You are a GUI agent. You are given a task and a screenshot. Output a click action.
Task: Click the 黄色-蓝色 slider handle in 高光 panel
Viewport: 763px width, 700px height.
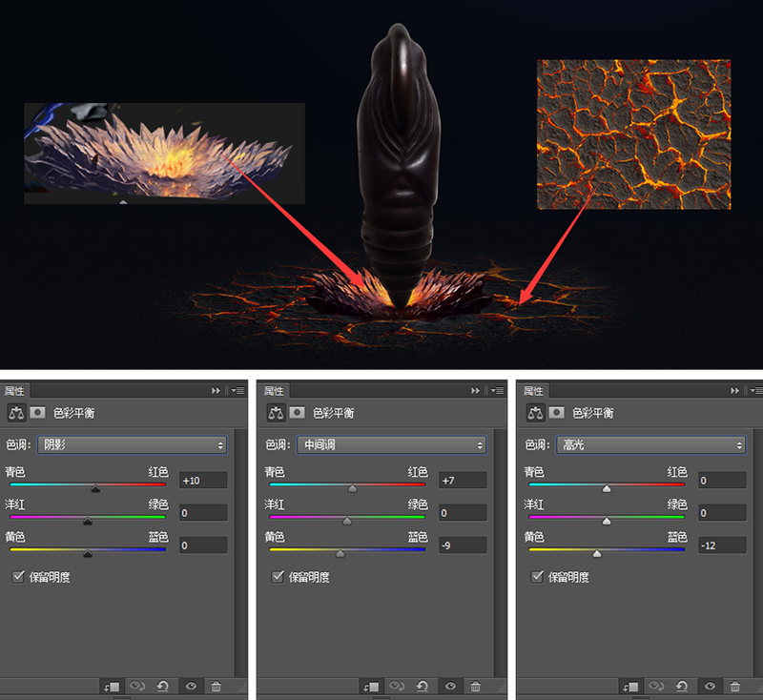pyautogui.click(x=597, y=553)
